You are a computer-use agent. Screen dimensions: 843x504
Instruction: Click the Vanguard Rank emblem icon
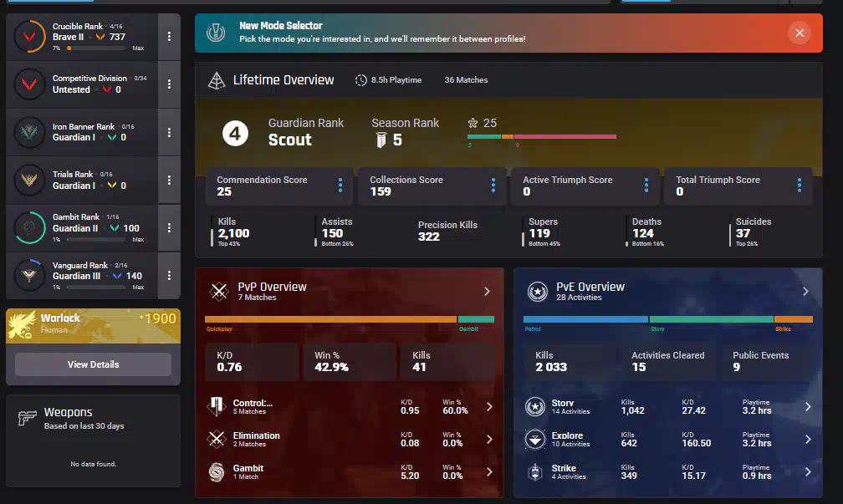pos(29,275)
